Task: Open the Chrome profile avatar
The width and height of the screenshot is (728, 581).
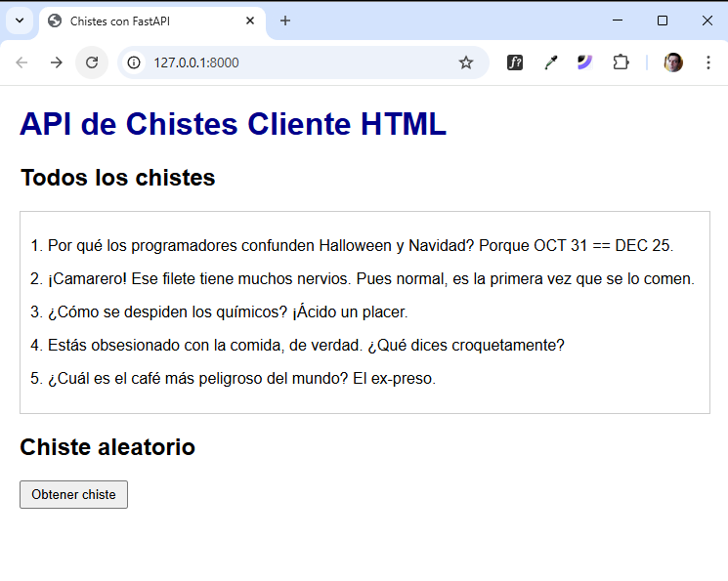Action: [x=673, y=62]
